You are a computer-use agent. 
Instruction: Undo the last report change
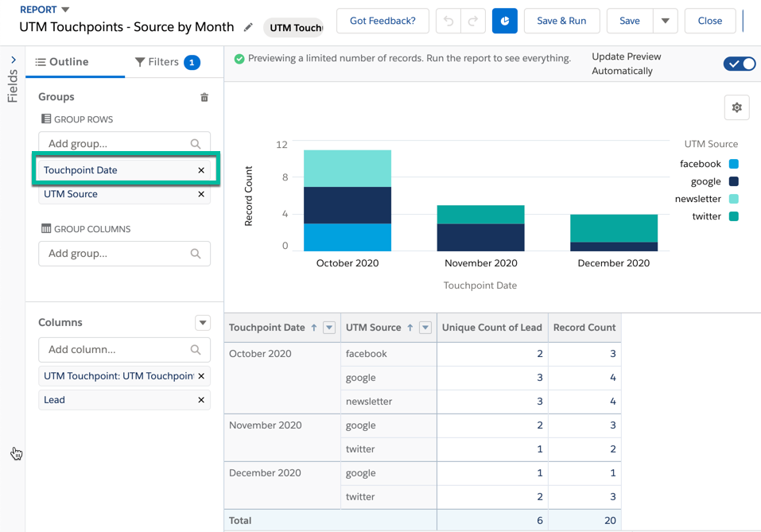coord(450,21)
